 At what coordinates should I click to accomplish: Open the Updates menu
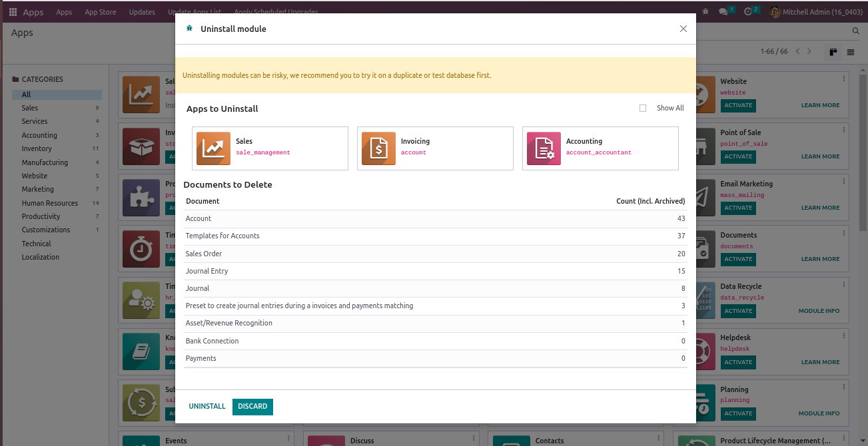pos(142,12)
